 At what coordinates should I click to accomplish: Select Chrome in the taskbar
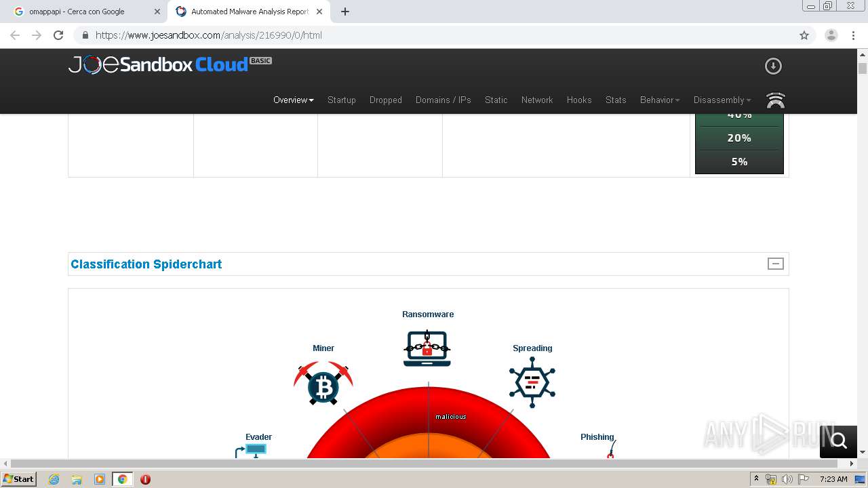(122, 479)
